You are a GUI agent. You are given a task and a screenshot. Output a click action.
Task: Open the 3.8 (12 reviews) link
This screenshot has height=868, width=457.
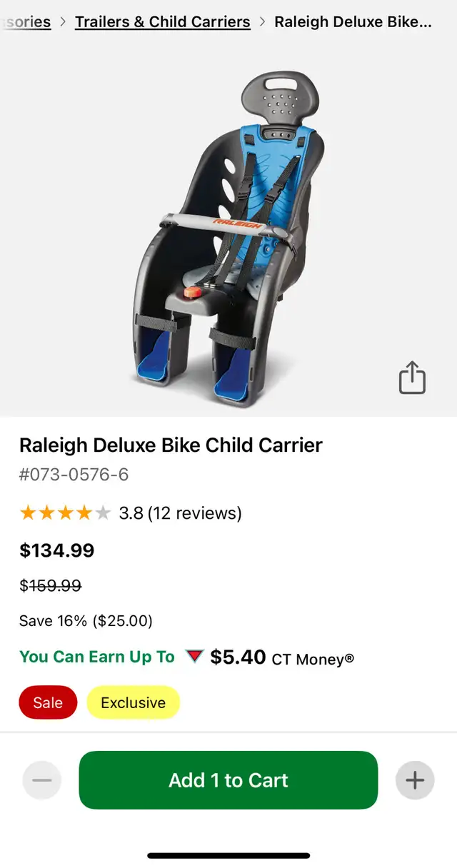[x=180, y=513]
